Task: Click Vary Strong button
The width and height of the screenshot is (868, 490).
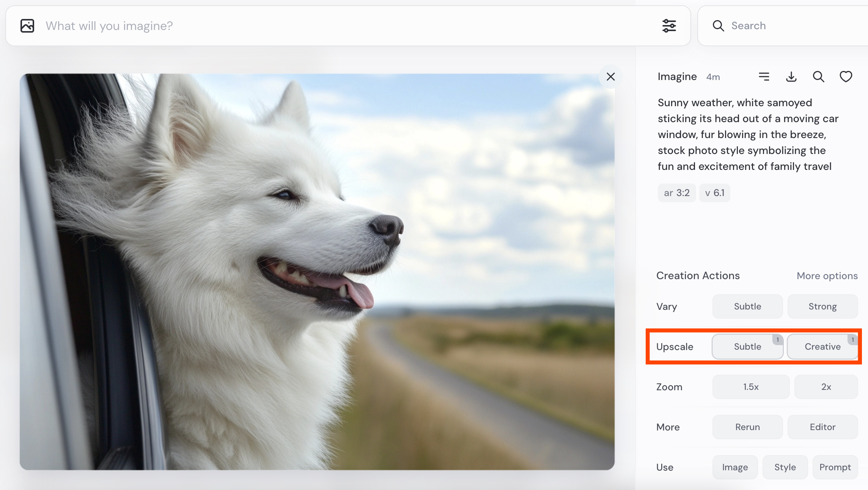Action: 822,306
